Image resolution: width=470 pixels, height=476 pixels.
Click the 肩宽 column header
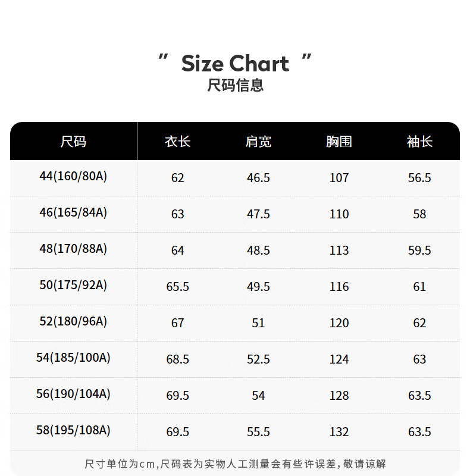(258, 142)
